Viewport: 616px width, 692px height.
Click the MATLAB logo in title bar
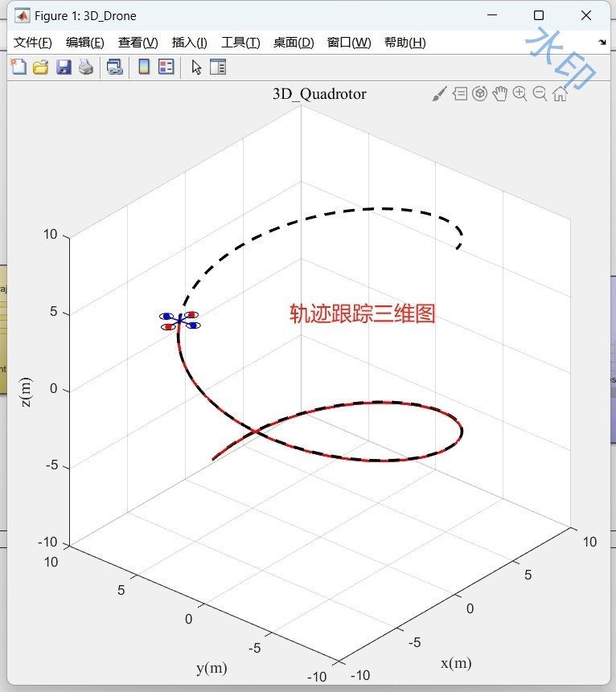click(22, 16)
